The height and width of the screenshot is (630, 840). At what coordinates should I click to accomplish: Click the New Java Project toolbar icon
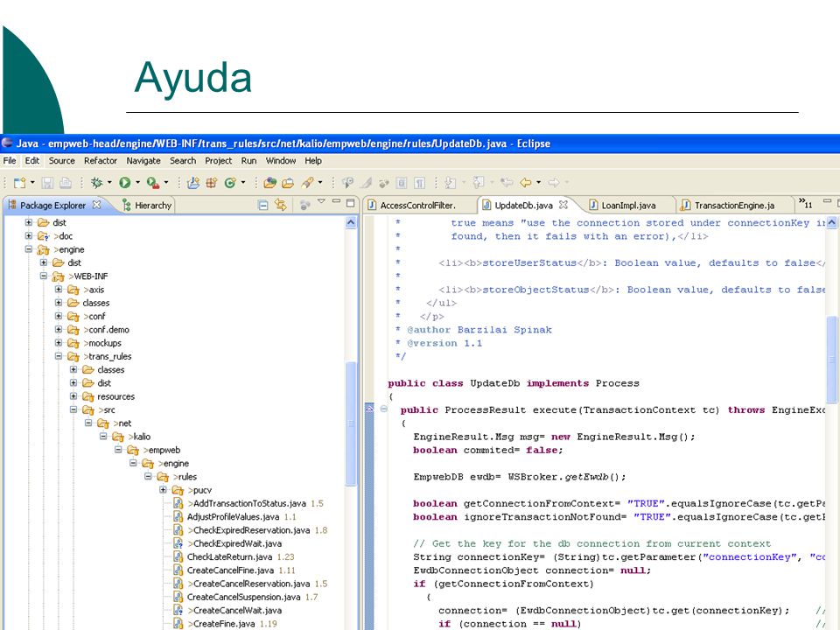pyautogui.click(x=193, y=183)
